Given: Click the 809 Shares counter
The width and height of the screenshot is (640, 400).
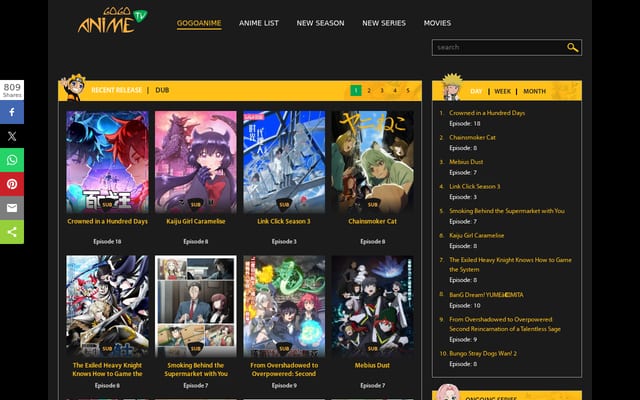Looking at the screenshot, I should click(x=12, y=90).
